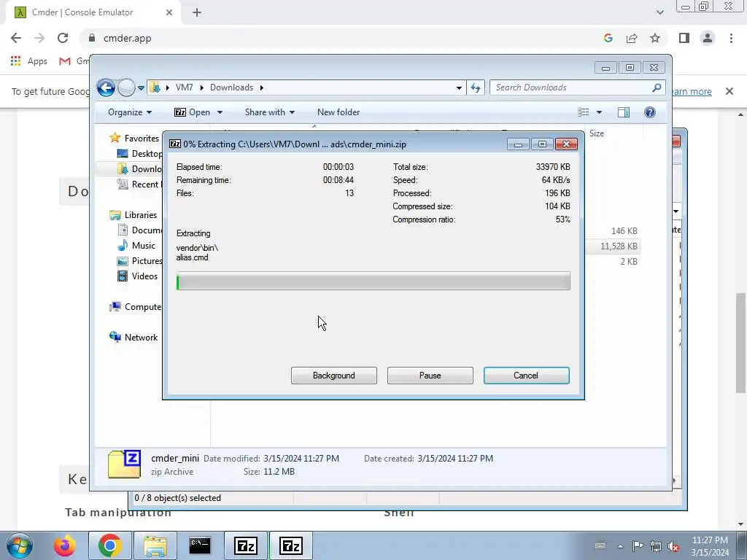Click Downloads in address breadcrumb
The height and width of the screenshot is (560, 747).
[231, 87]
